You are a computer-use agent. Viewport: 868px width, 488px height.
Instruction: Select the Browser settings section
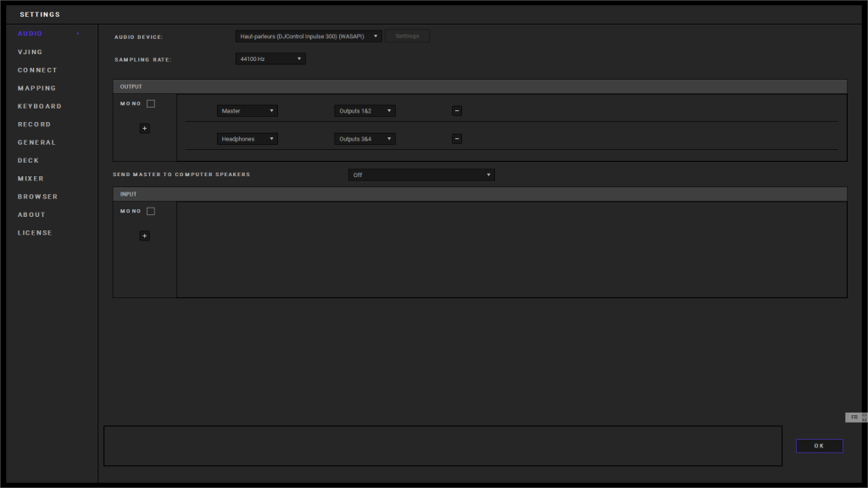pos(38,197)
